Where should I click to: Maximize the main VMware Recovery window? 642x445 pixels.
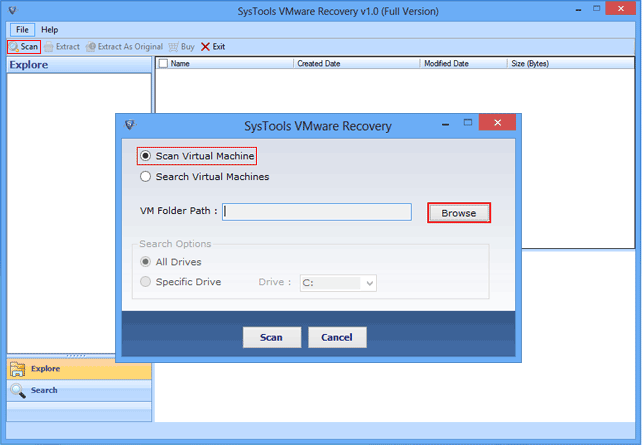[x=597, y=8]
